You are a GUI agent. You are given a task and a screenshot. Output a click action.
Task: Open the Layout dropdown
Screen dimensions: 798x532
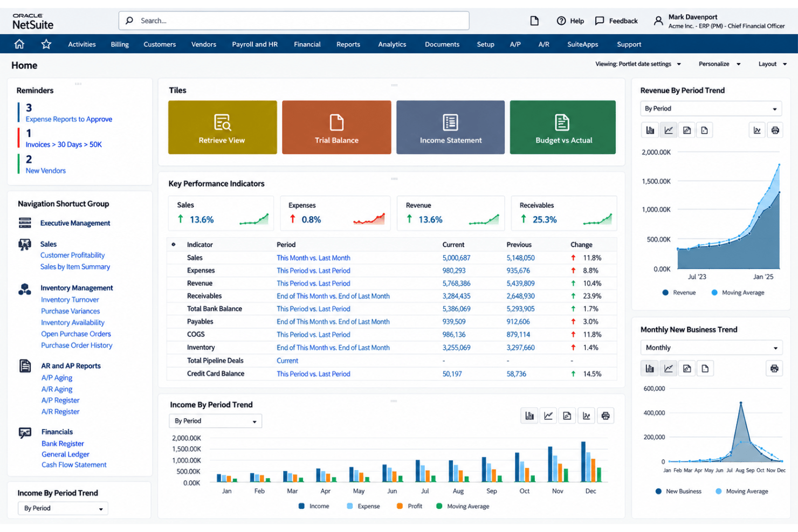(x=773, y=64)
